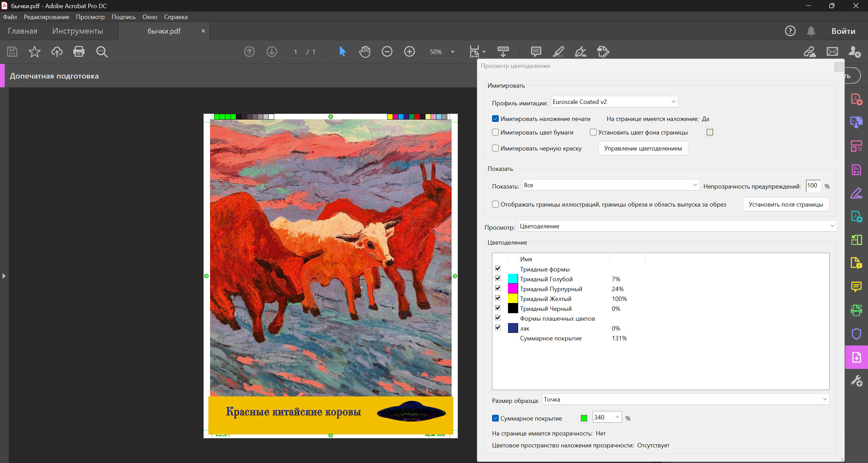Uncheck Суммарное покрытие checkbox
Screen dimensions: 868x463
(495, 418)
